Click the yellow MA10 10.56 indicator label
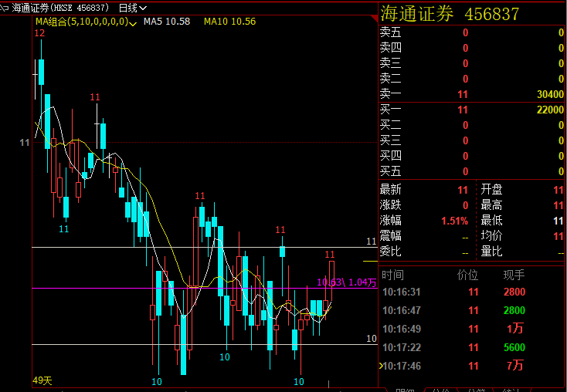The image size is (567, 392). coord(229,22)
